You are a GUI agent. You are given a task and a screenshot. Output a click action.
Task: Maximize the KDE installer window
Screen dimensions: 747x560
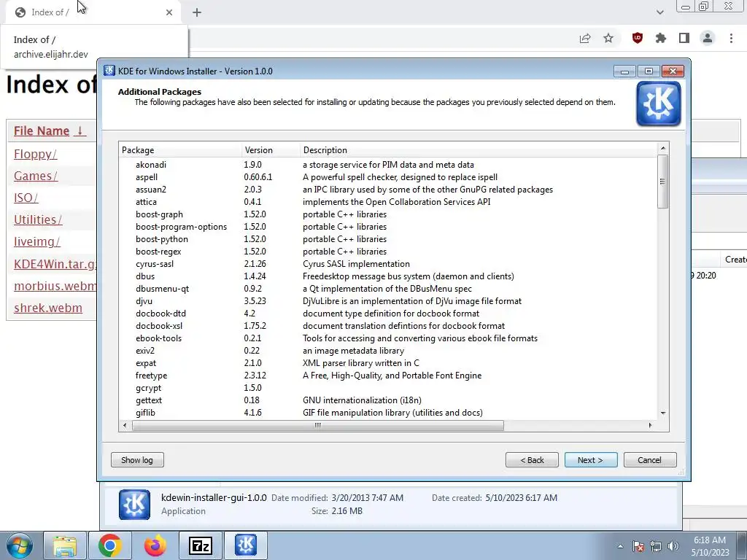coord(649,71)
